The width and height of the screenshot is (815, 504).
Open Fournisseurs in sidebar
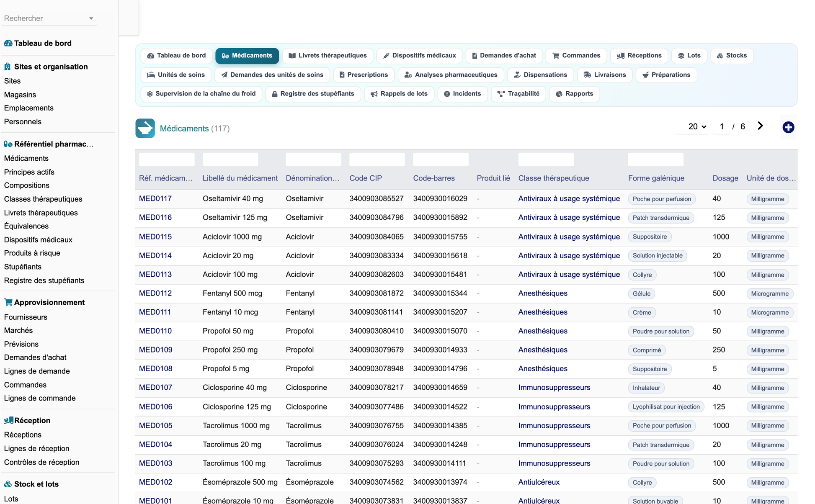[26, 317]
